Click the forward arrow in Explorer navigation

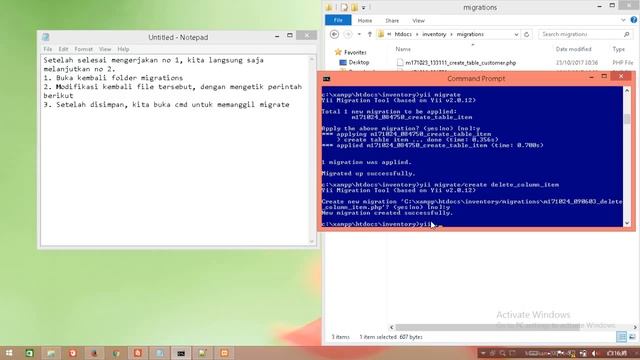[348, 34]
